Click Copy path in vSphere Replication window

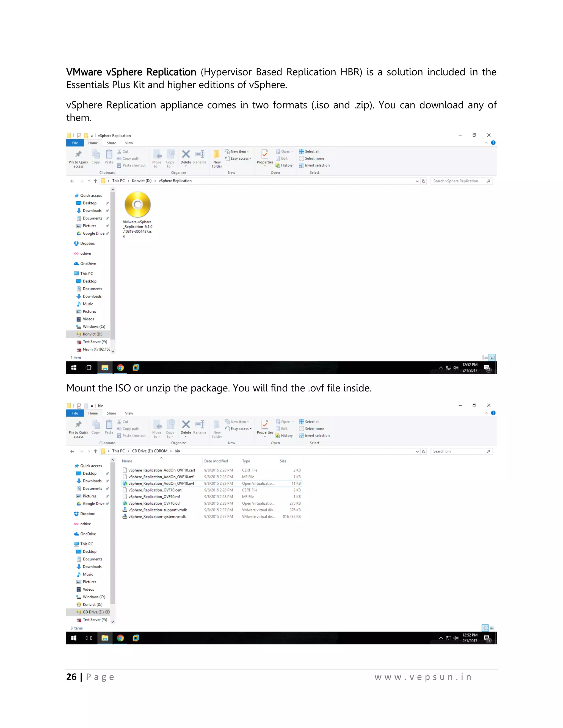pos(128,158)
